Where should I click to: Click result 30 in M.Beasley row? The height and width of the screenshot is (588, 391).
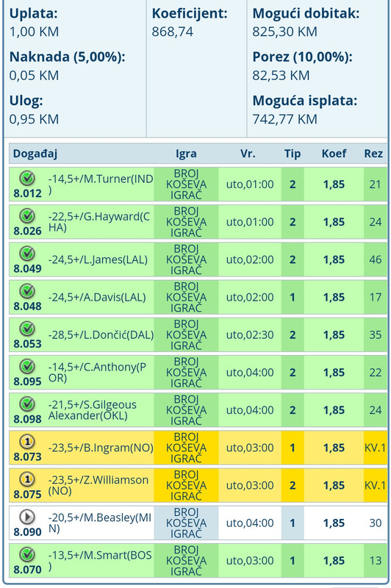point(376,523)
